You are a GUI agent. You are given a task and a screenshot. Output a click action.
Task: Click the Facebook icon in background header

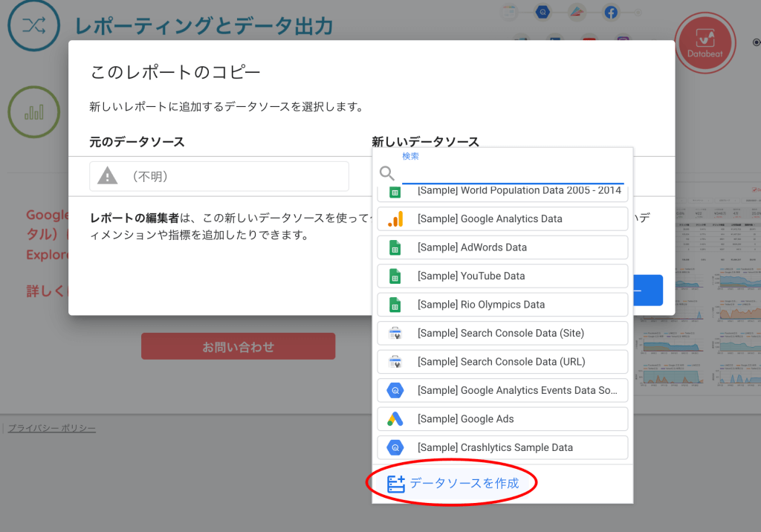tap(611, 12)
